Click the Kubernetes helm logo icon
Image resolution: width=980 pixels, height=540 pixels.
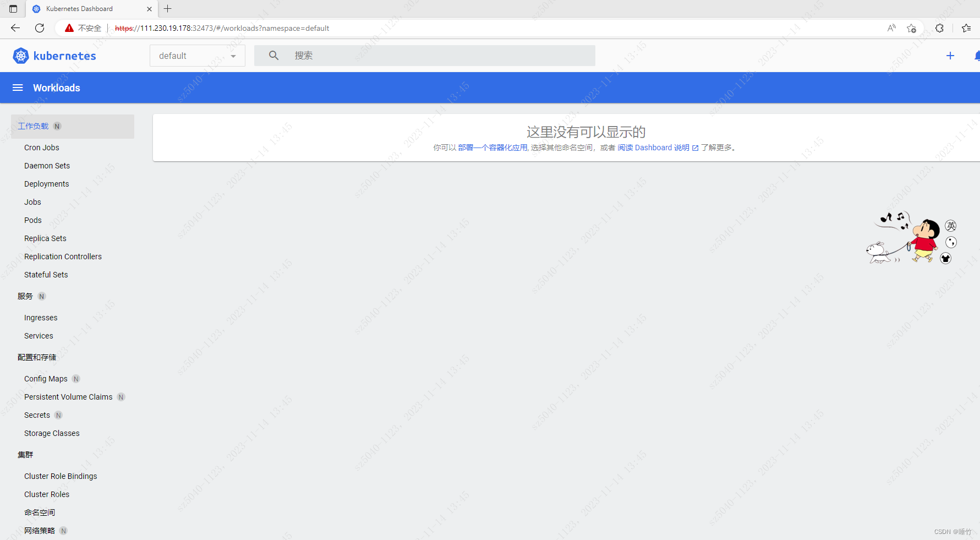pyautogui.click(x=21, y=56)
